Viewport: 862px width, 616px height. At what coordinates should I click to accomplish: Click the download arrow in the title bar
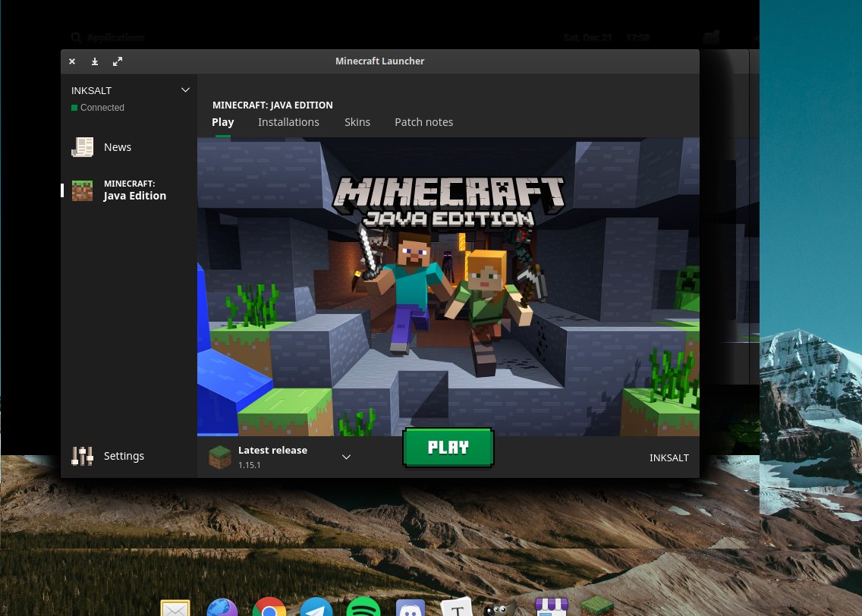point(95,61)
